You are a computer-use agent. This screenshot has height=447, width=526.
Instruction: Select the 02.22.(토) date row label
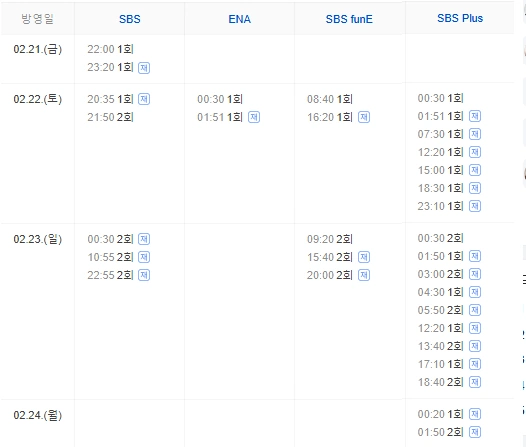38,99
